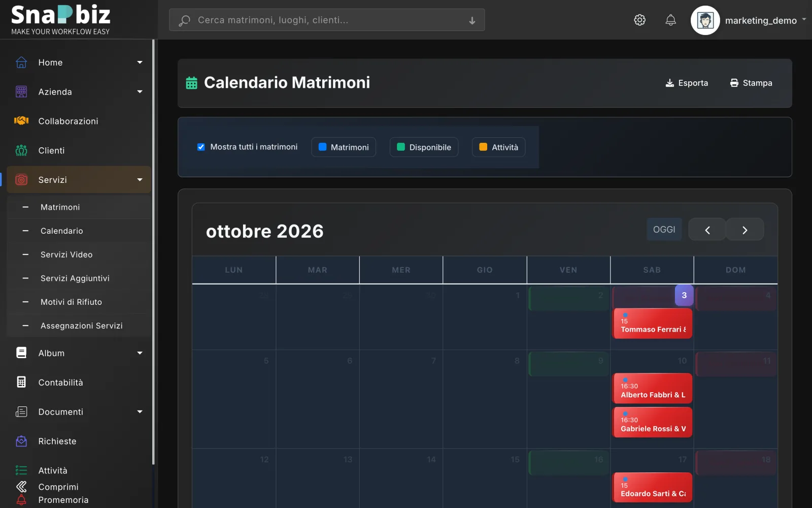Open marketing_demo user dropdown caret
The height and width of the screenshot is (508, 812).
click(x=804, y=20)
